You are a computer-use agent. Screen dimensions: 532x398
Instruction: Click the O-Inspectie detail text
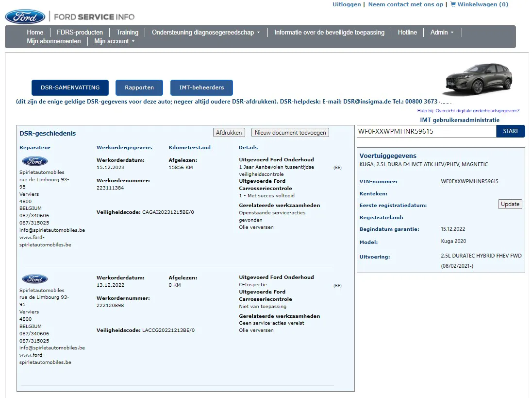(x=253, y=285)
